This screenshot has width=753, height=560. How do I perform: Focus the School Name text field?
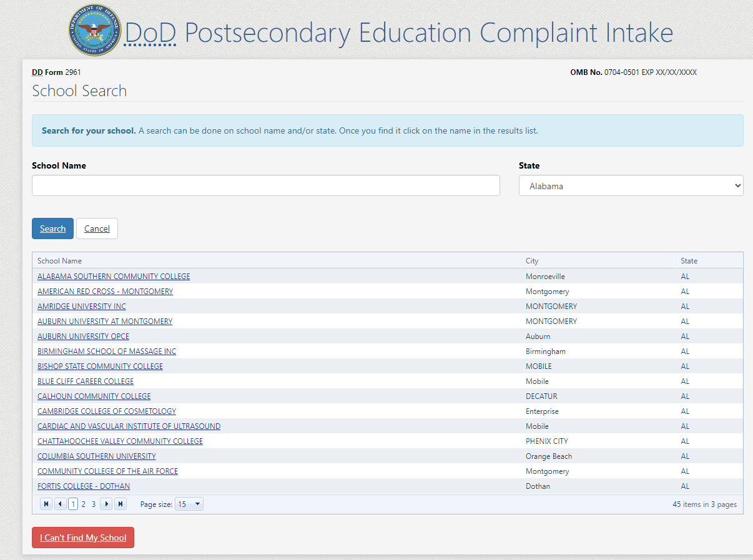265,185
